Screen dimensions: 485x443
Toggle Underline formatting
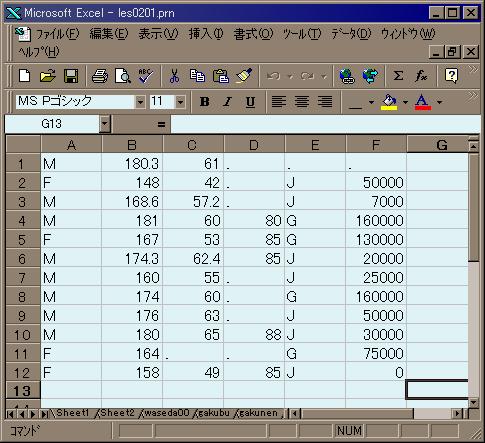250,102
